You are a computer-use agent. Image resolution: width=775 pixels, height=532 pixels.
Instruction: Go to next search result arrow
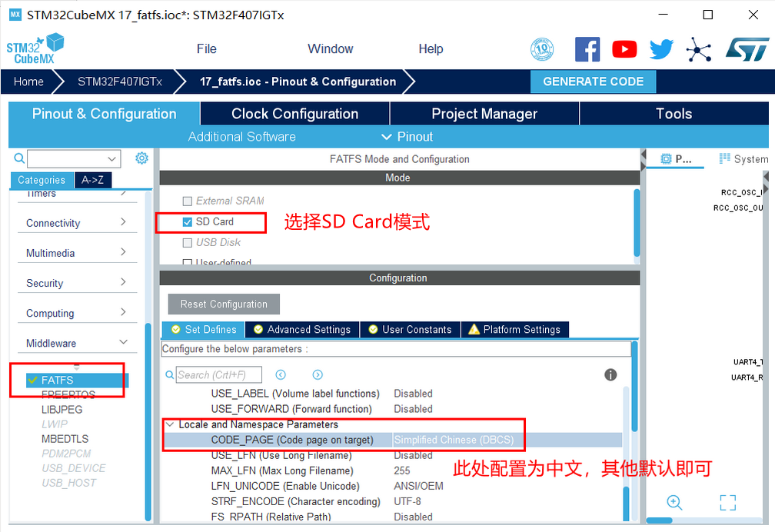pyautogui.click(x=318, y=374)
